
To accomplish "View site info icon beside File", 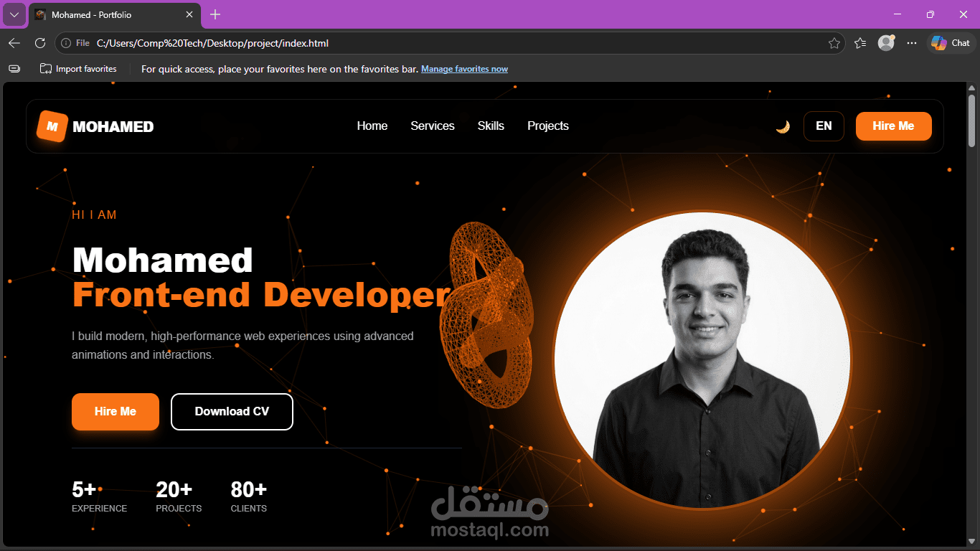I will pos(66,43).
